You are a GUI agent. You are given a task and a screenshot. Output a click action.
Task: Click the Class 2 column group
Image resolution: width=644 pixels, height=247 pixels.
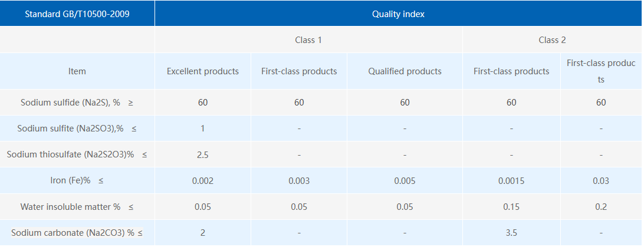pyautogui.click(x=552, y=40)
